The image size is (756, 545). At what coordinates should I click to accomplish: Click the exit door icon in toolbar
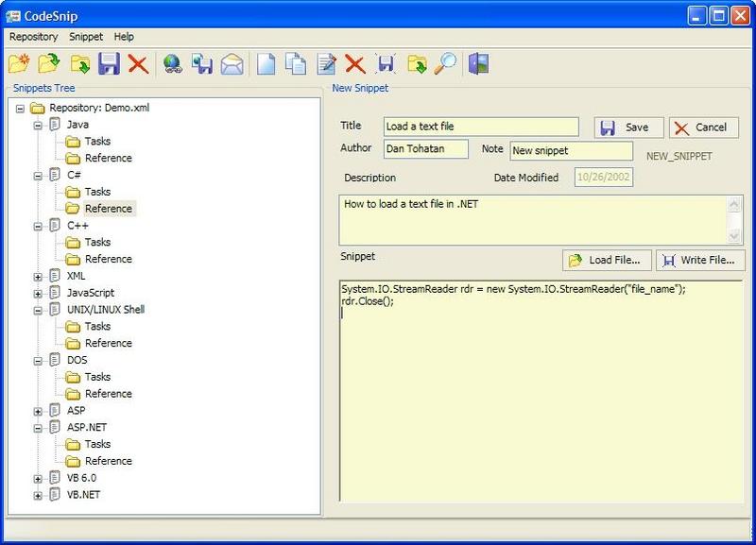(x=479, y=64)
